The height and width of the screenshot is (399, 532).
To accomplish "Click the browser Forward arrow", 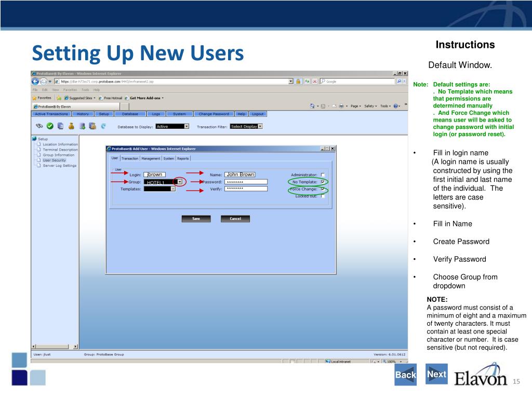I will click(x=44, y=82).
